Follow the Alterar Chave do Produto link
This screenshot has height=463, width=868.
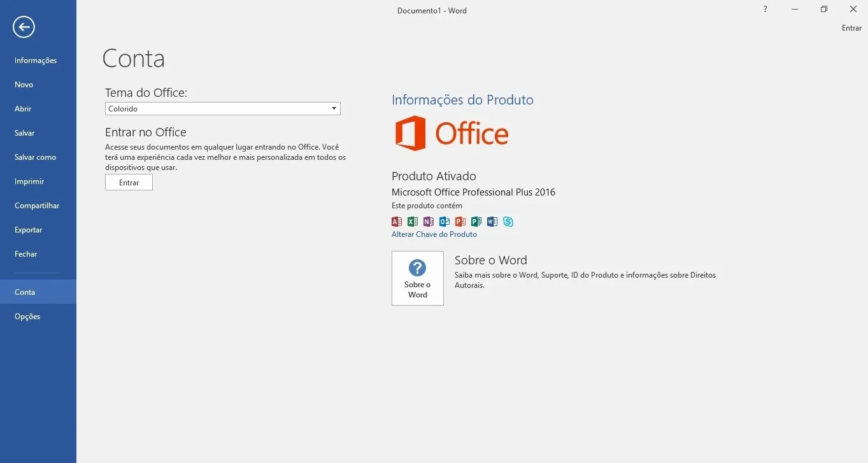[x=434, y=234]
